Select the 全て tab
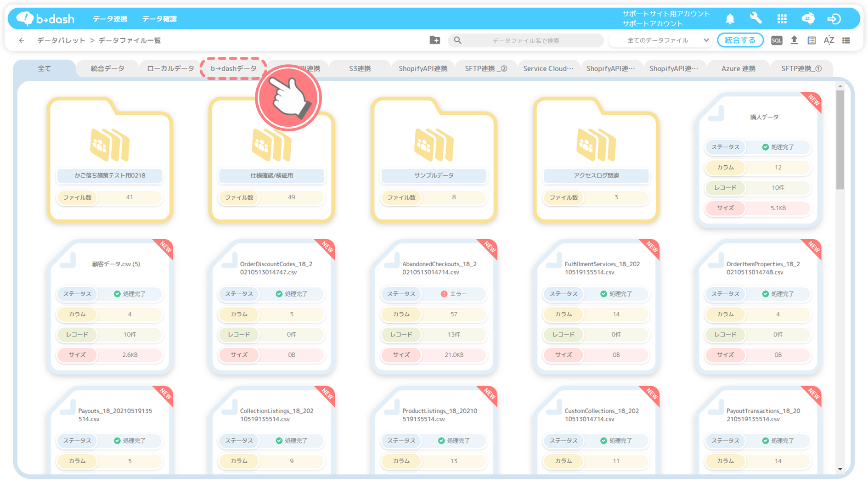868x488 pixels. 45,68
